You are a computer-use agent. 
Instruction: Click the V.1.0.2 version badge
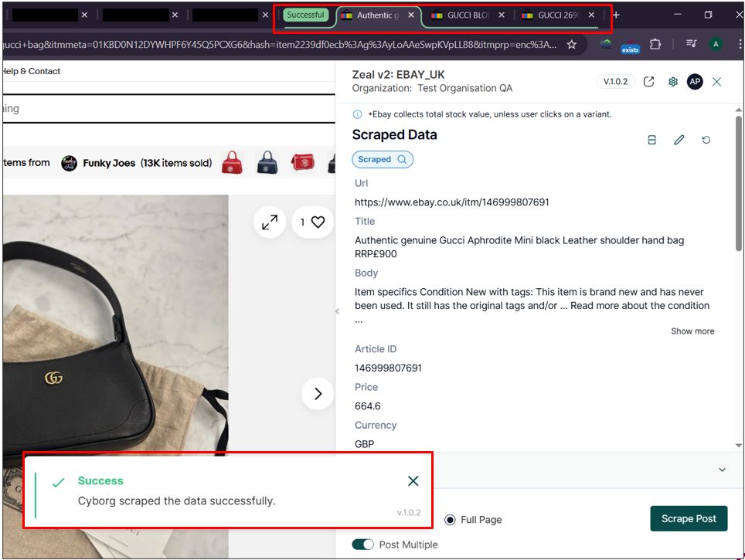coord(615,82)
